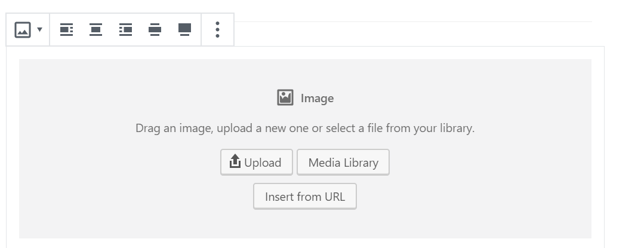Open the block type switcher dropdown arrow
Viewport: 644px width, 248px height.
(x=39, y=30)
